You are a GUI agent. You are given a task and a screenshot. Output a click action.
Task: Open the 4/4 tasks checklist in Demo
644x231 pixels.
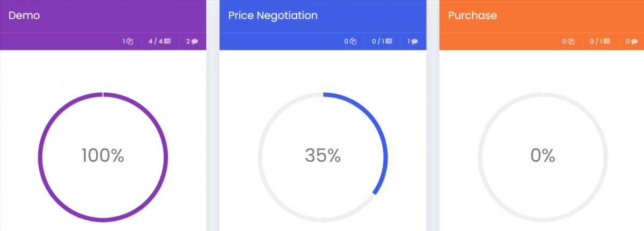[159, 41]
